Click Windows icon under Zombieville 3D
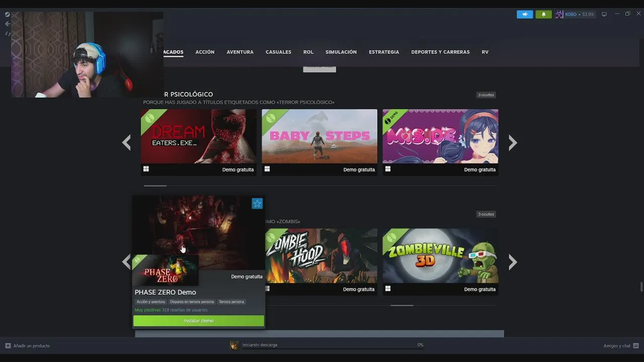The height and width of the screenshot is (362, 644). click(388, 289)
